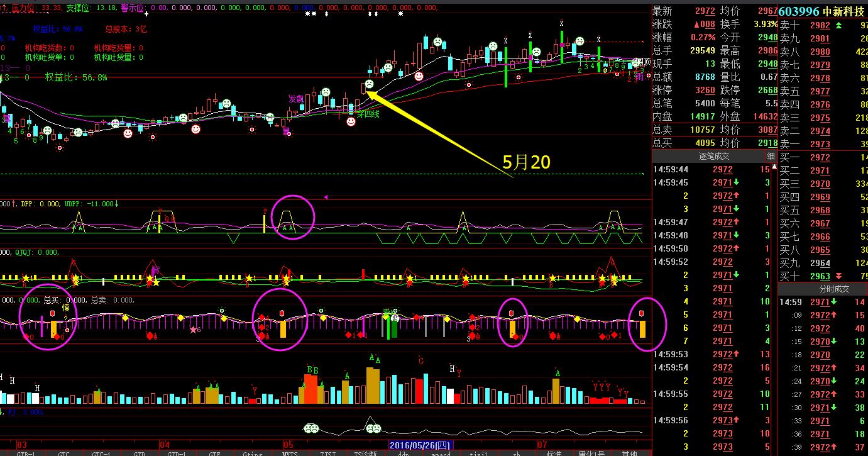Click the green double-up arrow beside 卖十
The width and height of the screenshot is (868, 456).
point(838,26)
